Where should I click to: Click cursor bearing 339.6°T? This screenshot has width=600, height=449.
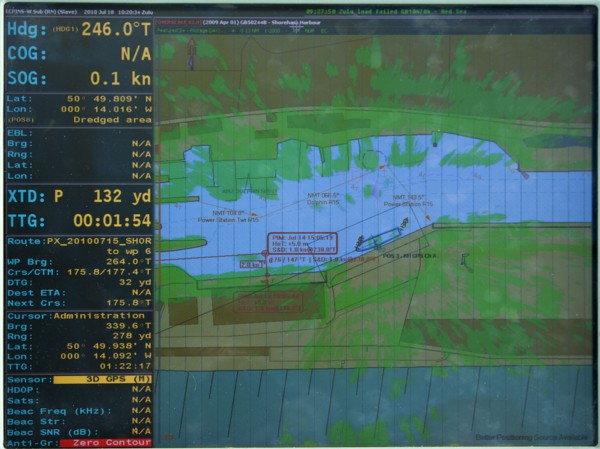[x=129, y=326]
